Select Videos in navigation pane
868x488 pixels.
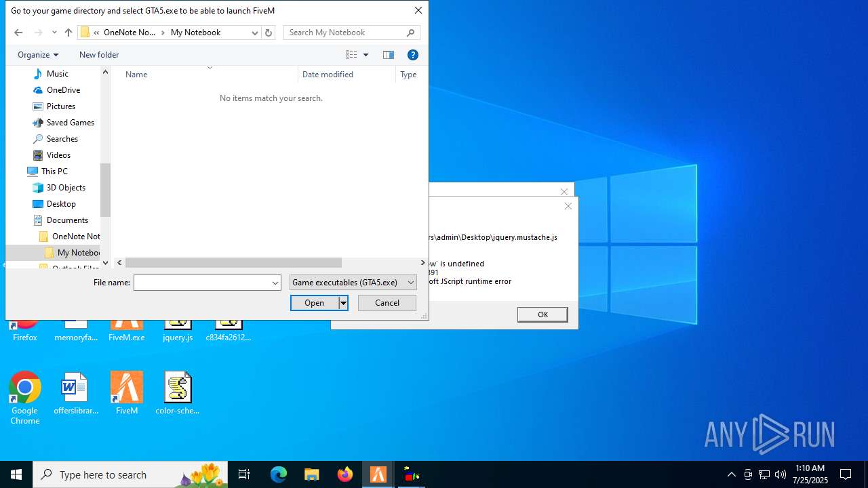[58, 155]
